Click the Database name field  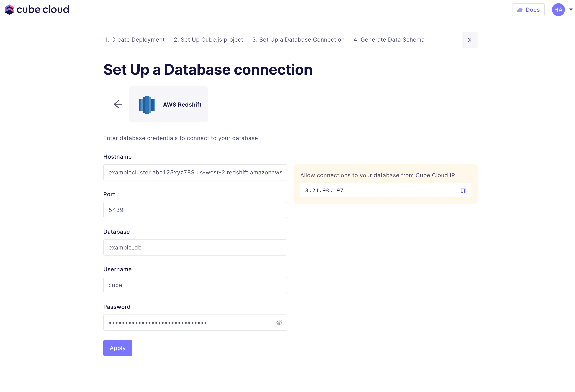tap(195, 247)
